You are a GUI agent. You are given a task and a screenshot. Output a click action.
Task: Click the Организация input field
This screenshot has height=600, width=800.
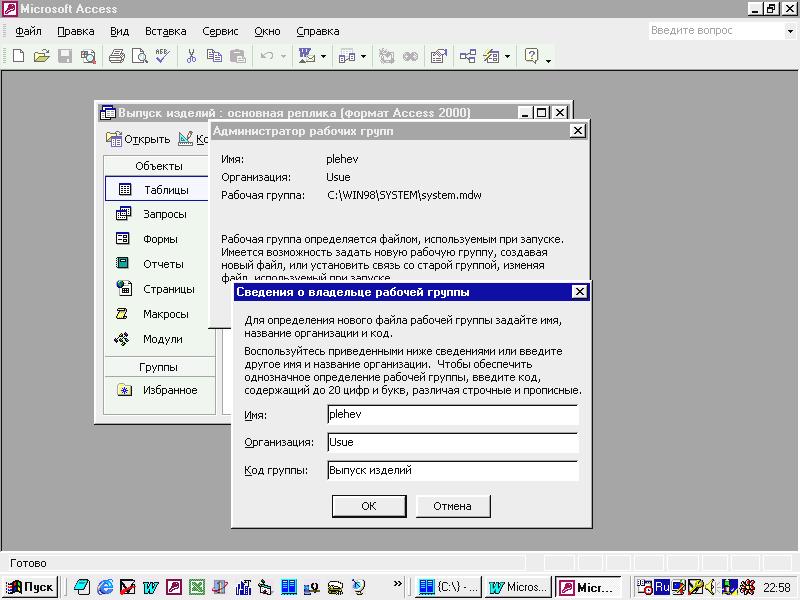pyautogui.click(x=453, y=442)
